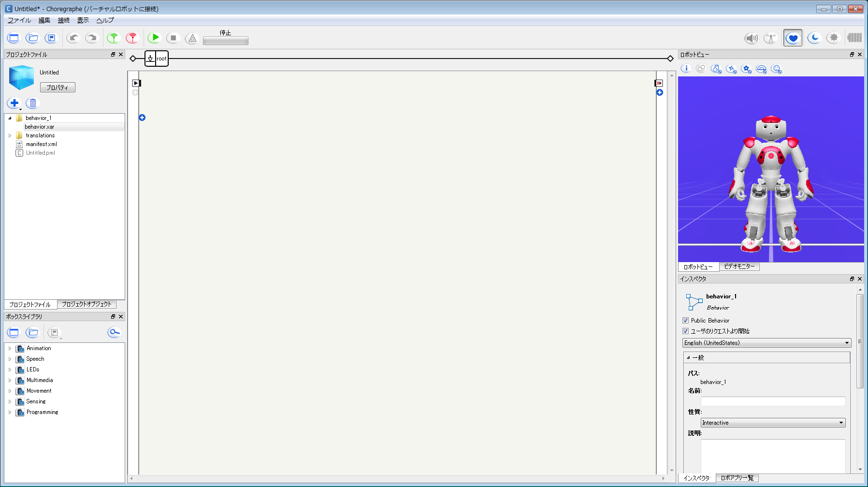Open the Interactive 性質 dropdown
Screen dimensions: 868x487
[x=773, y=423]
